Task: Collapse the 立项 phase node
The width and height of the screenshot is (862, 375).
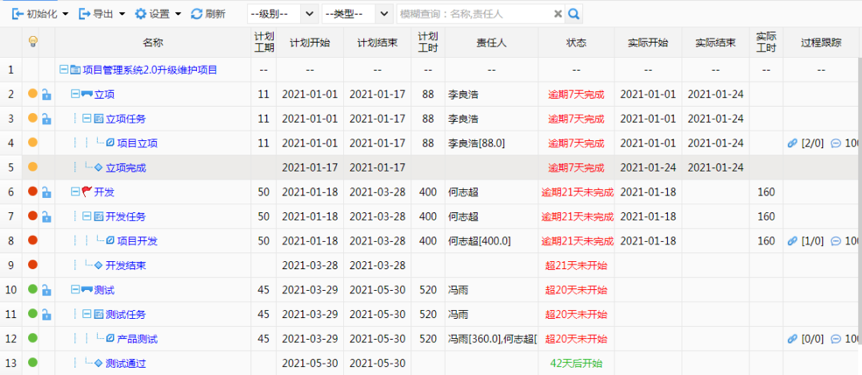Action: click(75, 94)
